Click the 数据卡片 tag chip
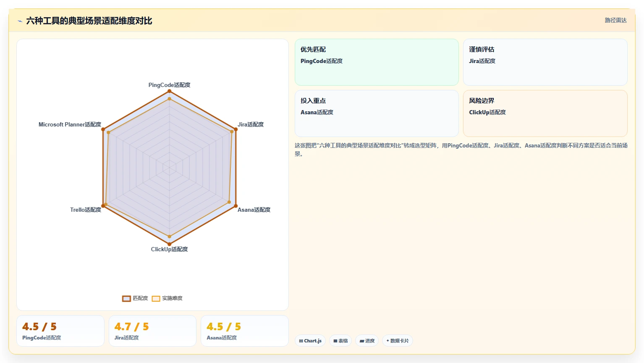 point(398,341)
